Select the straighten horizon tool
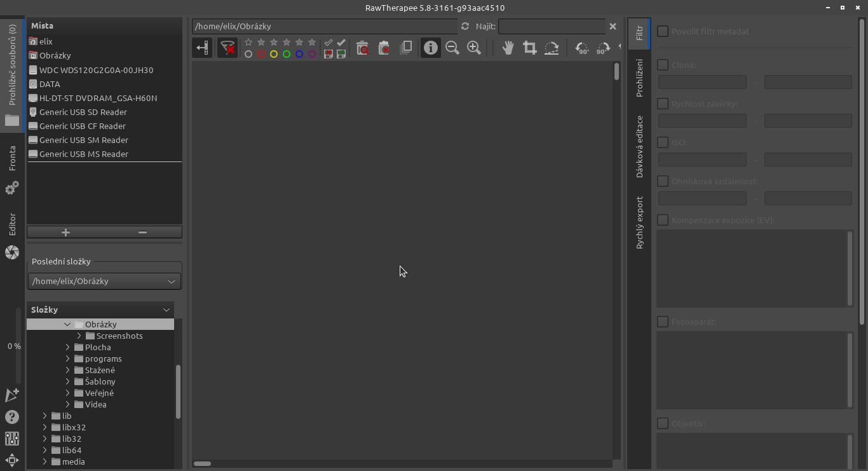 tap(552, 48)
